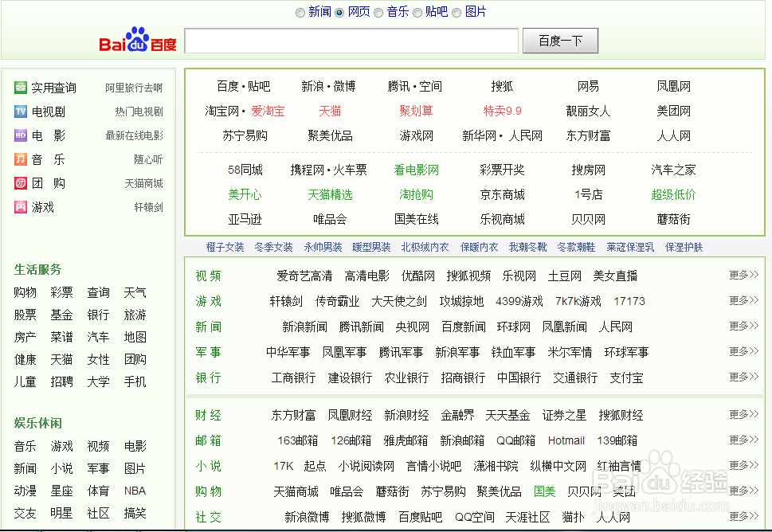Click the 实用查询 sidebar icon

[x=21, y=88]
